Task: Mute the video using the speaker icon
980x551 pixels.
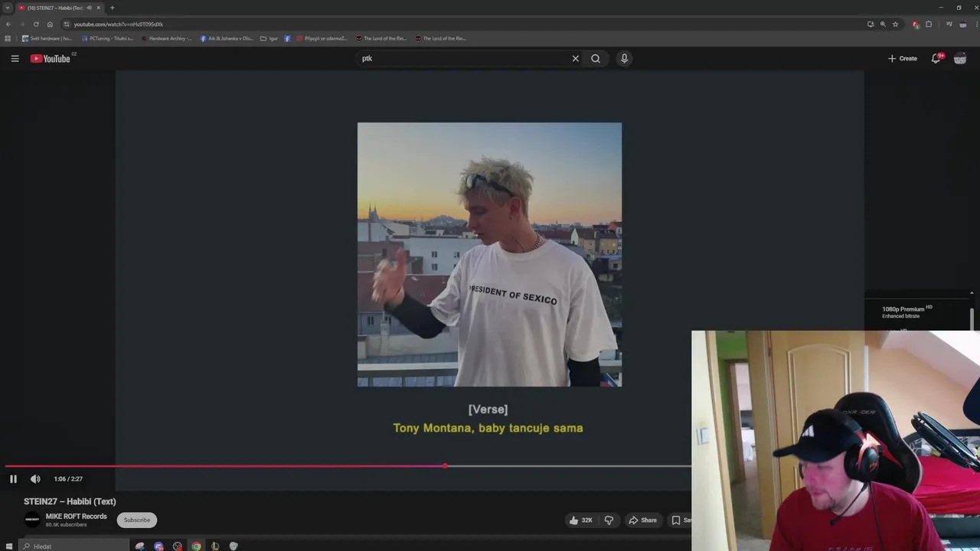Action: (x=35, y=479)
